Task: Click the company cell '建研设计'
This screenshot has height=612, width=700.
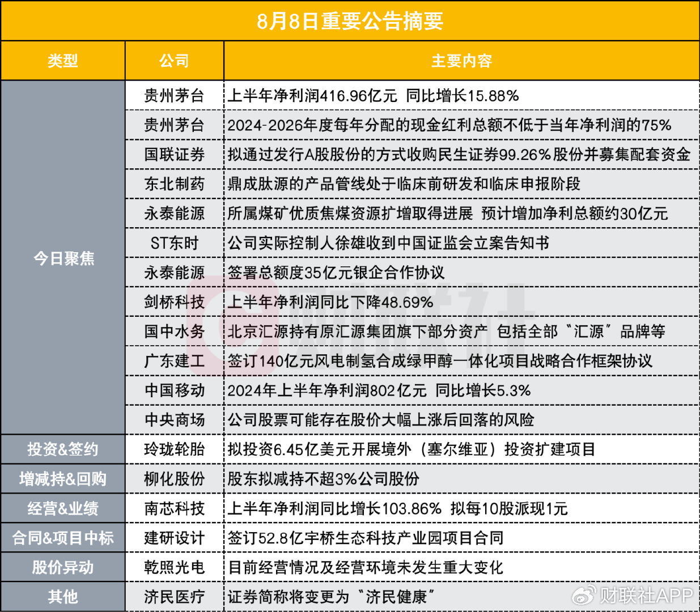Action: (174, 538)
